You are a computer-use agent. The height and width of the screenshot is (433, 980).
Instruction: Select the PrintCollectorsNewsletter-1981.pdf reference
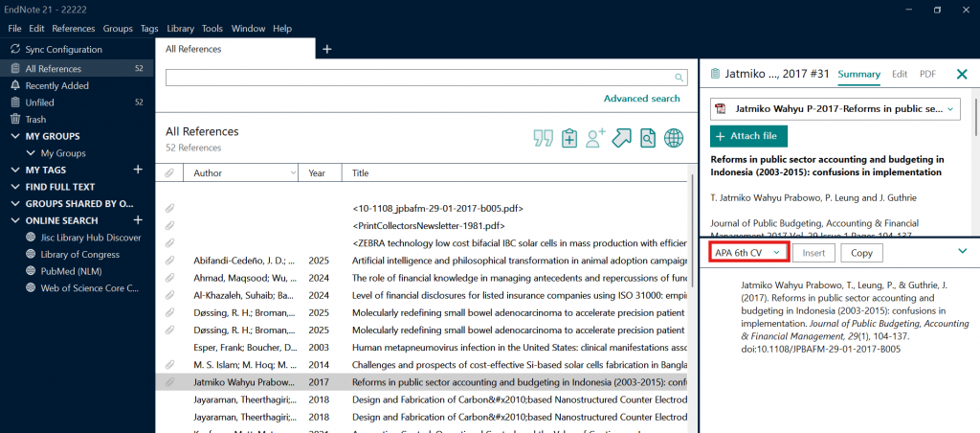point(421,226)
